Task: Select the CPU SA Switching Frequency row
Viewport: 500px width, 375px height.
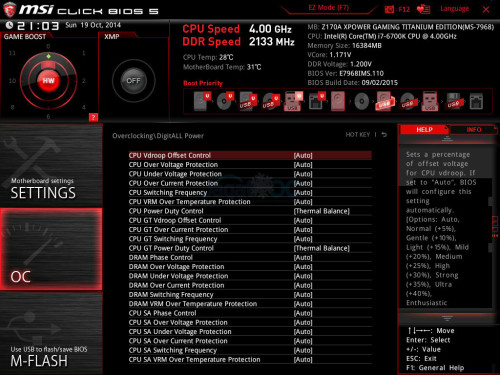Action: coord(250,350)
